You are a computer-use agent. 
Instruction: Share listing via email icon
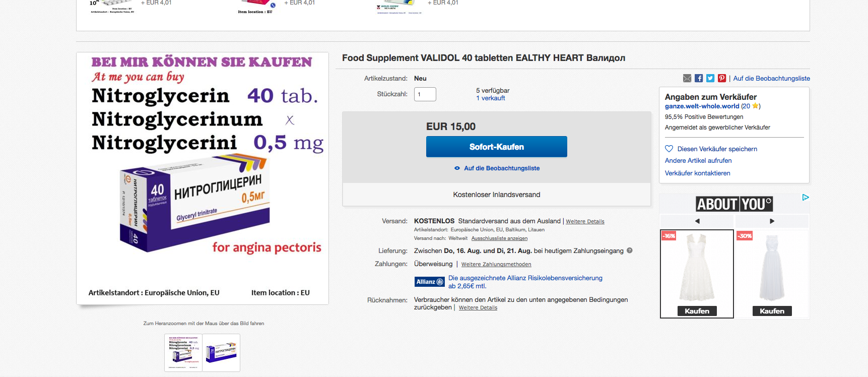[687, 78]
